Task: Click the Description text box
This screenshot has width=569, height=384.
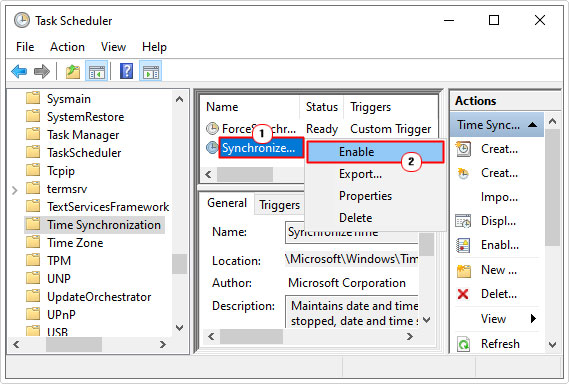Action: click(x=352, y=312)
